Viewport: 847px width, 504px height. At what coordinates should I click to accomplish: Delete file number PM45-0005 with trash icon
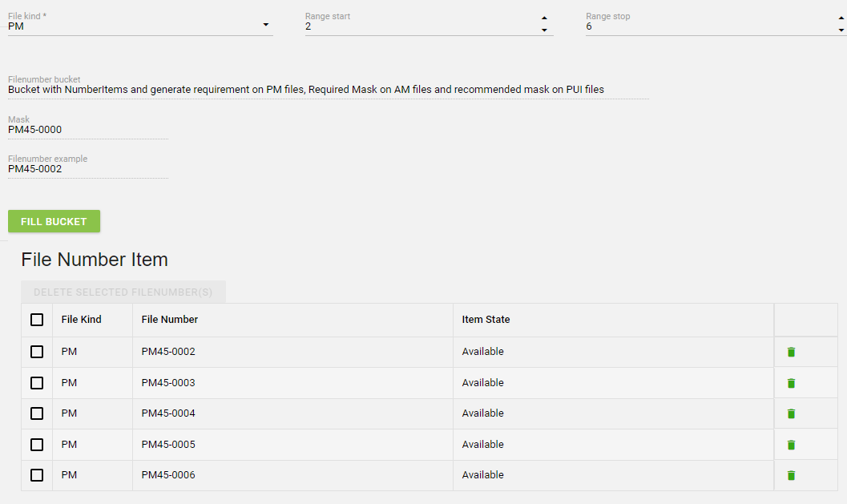coord(791,445)
